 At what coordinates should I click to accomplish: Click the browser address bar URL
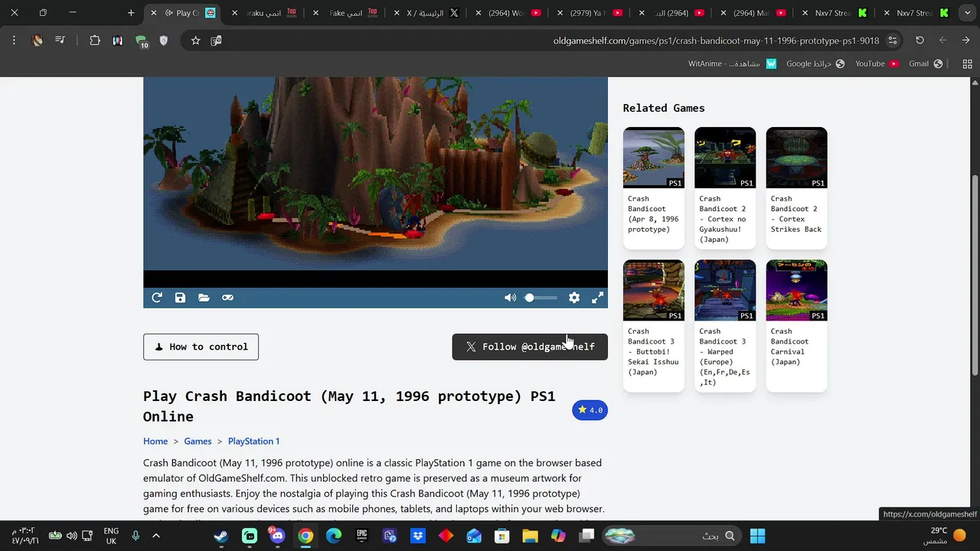click(716, 41)
